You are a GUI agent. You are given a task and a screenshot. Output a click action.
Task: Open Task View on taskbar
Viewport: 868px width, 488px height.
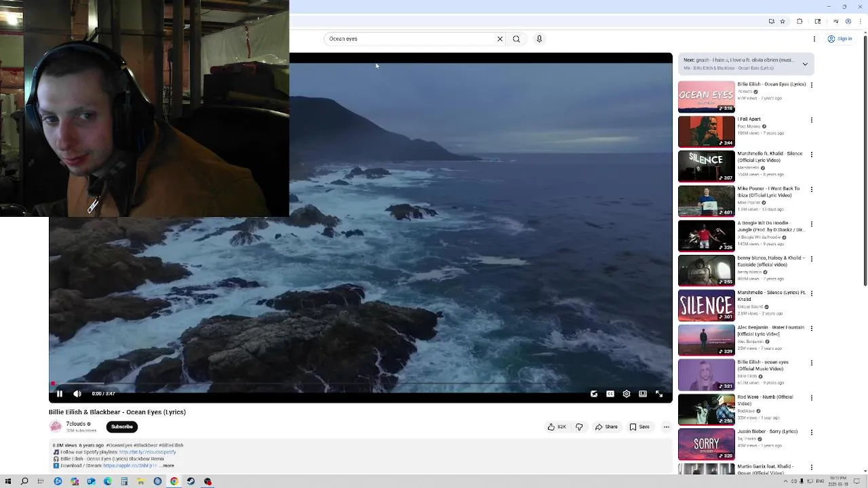41,481
